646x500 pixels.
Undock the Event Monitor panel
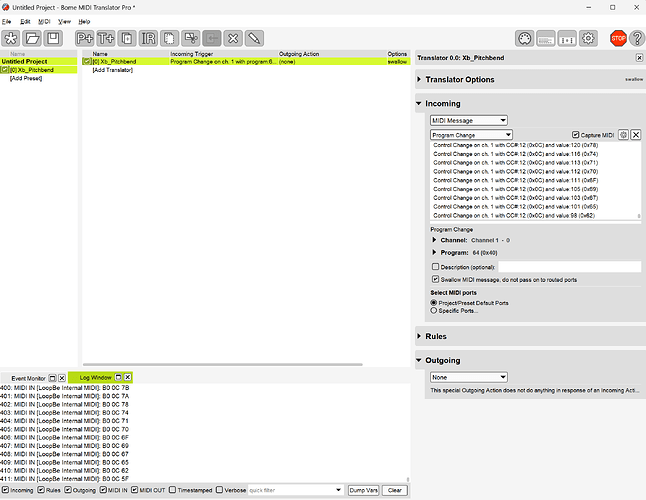click(x=52, y=378)
